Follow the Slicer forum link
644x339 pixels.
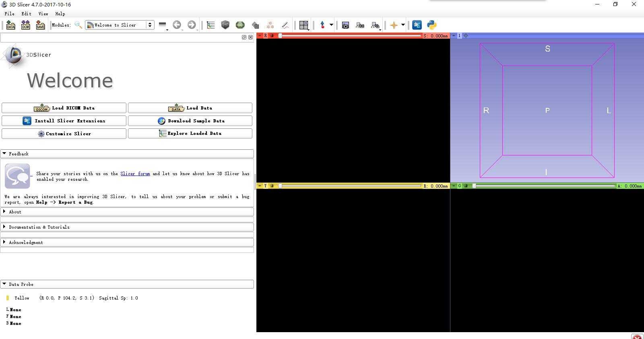[x=135, y=174]
